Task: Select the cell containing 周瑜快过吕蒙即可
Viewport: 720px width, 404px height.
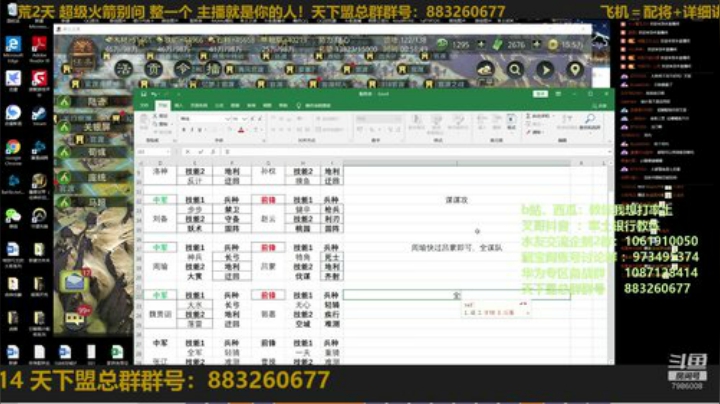Action: tap(456, 248)
